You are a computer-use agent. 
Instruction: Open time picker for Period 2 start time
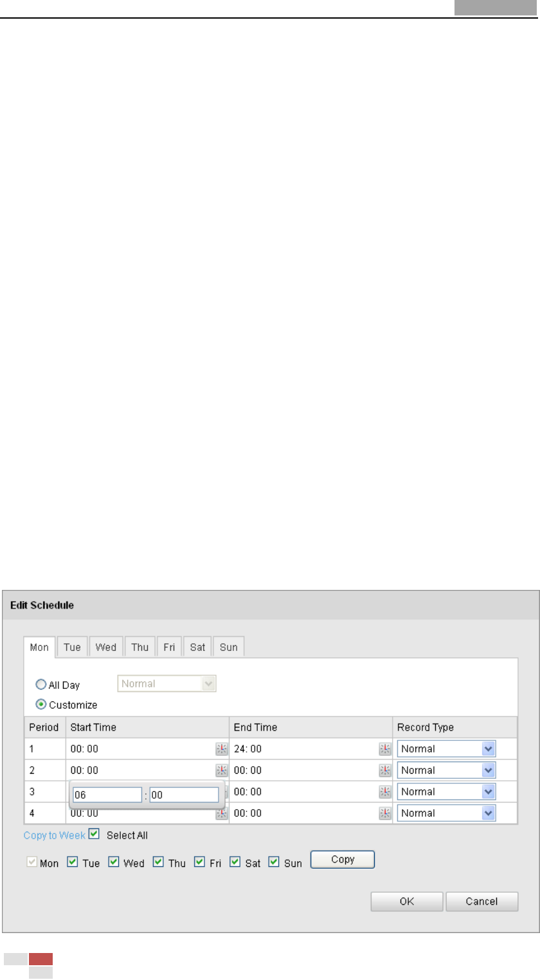(222, 770)
